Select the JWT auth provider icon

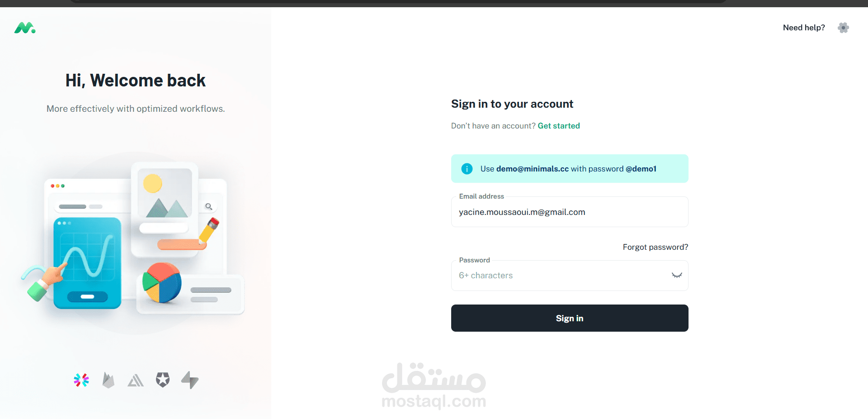[81, 380]
